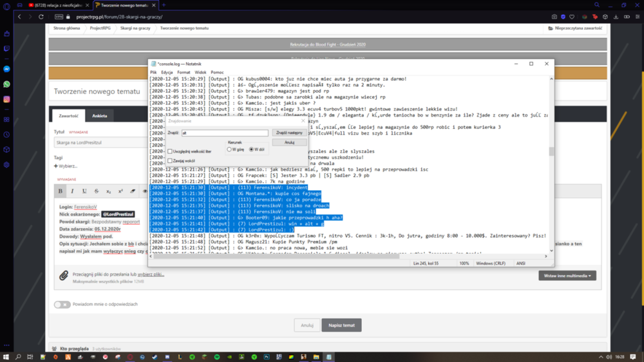The height and width of the screenshot is (362, 644).
Task: Open Notepad 'Widok' menu
Action: pyautogui.click(x=200, y=72)
